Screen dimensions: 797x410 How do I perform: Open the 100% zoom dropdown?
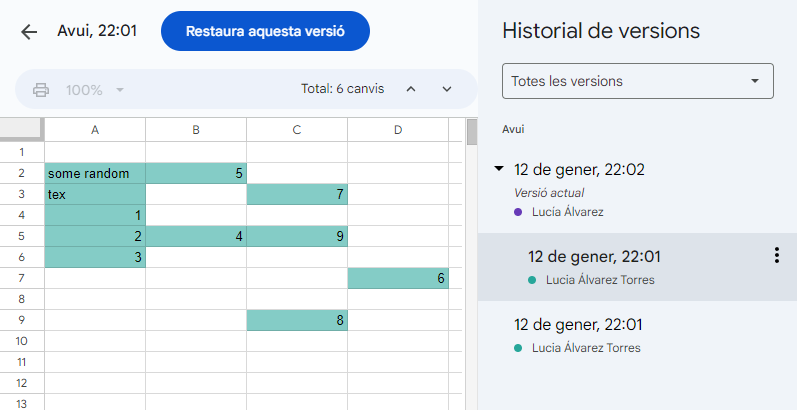click(94, 90)
